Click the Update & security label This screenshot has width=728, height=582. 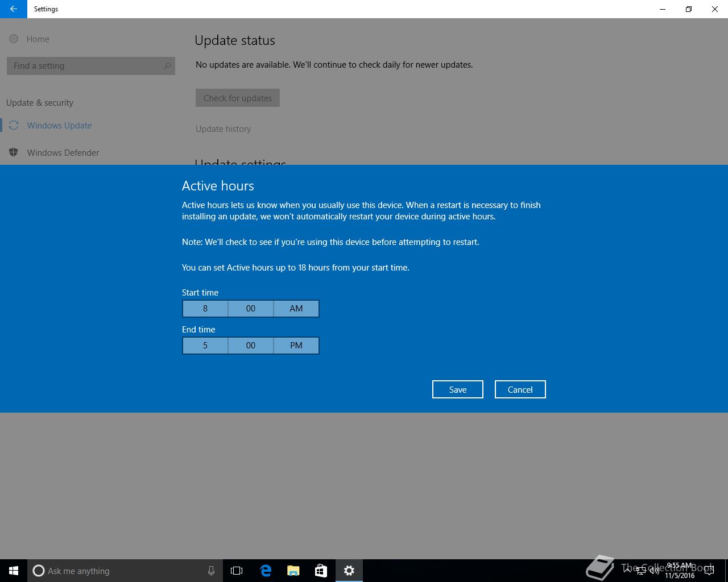pos(40,103)
